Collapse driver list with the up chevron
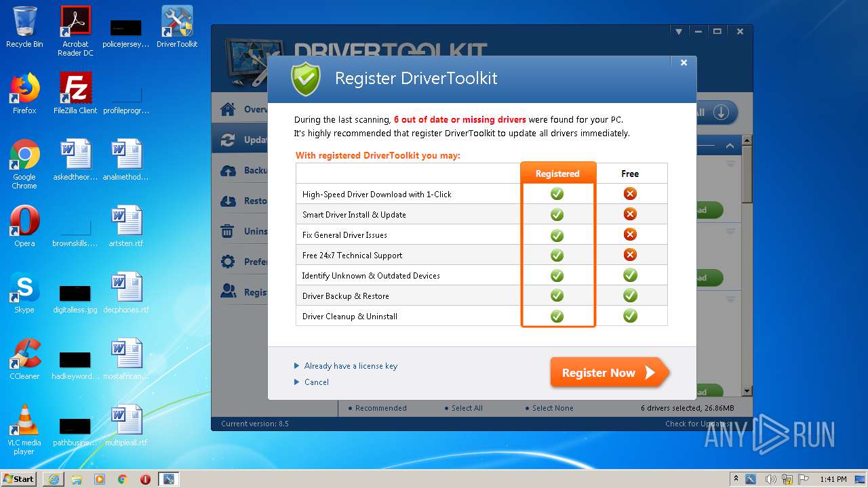 (730, 146)
